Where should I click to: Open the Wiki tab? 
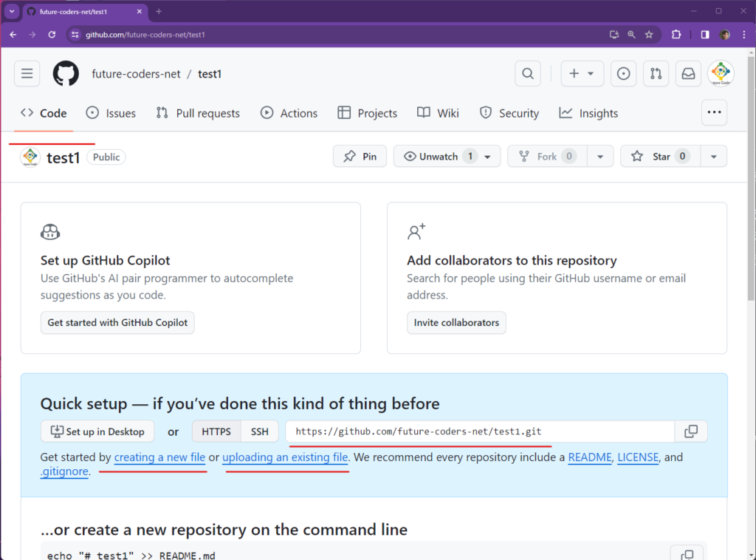pyautogui.click(x=438, y=113)
